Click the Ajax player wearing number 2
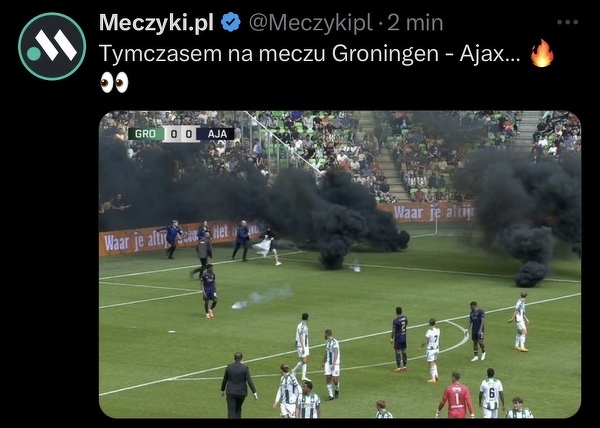 pos(400,339)
